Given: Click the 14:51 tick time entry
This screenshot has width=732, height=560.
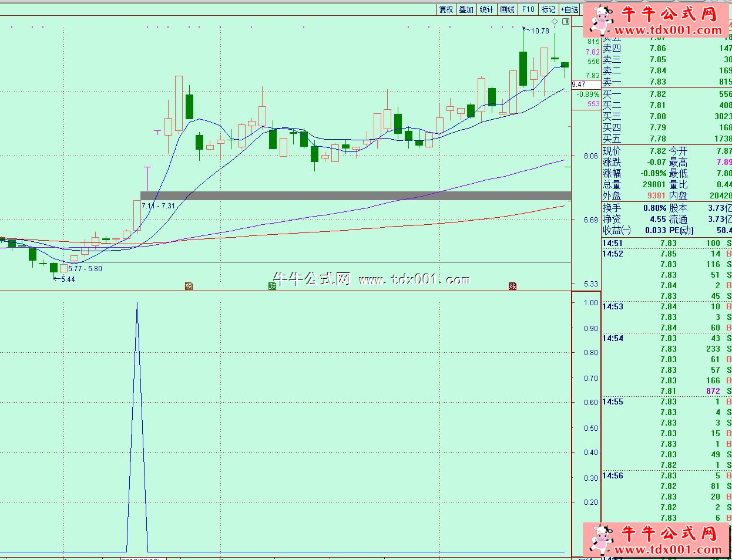Looking at the screenshot, I should pos(613,243).
